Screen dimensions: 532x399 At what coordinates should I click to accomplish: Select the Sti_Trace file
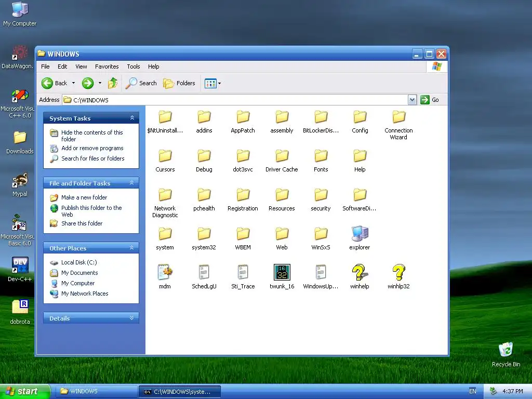(x=243, y=277)
